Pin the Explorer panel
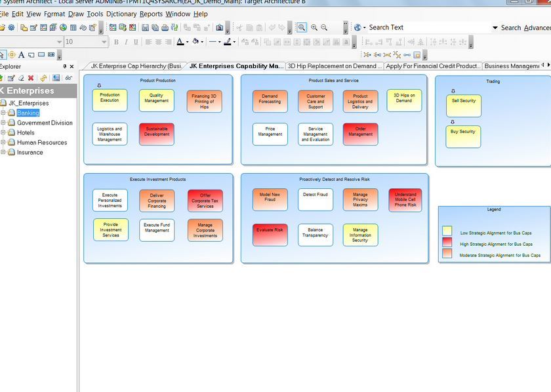This screenshot has width=551, height=392. click(64, 66)
